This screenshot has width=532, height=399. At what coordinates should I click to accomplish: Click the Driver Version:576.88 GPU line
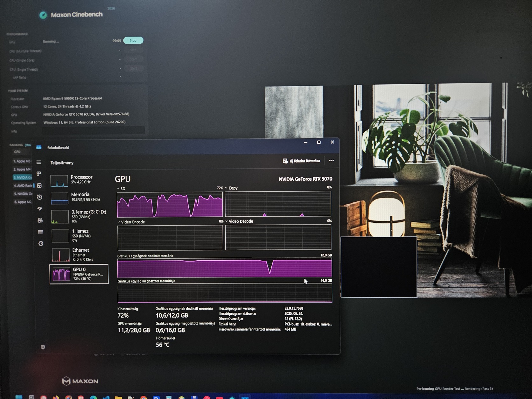[86, 114]
